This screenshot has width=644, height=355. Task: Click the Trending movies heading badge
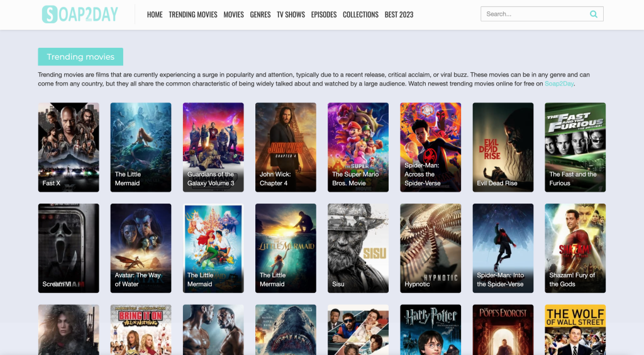click(x=80, y=57)
